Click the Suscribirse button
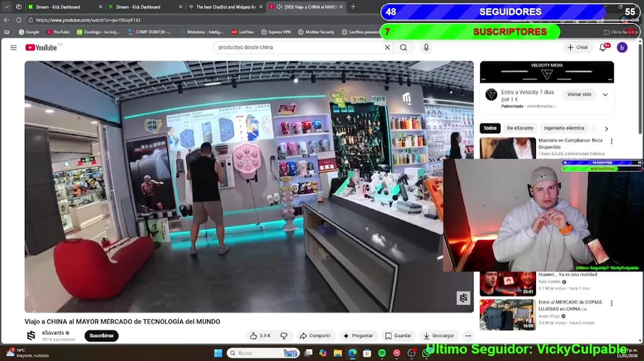The height and width of the screenshot is (361, 644). [101, 335]
